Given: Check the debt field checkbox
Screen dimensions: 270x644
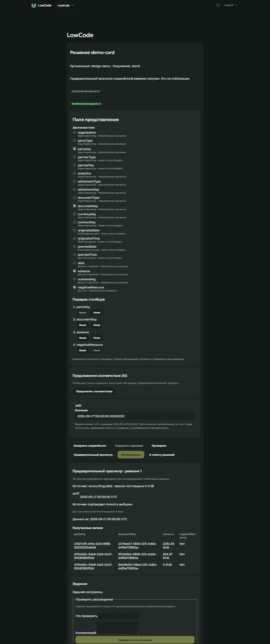Looking at the screenshot, I should (75, 263).
